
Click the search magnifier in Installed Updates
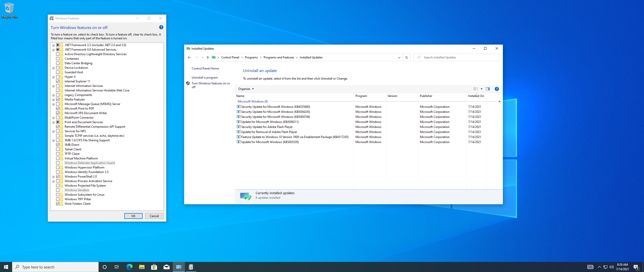click(419, 57)
